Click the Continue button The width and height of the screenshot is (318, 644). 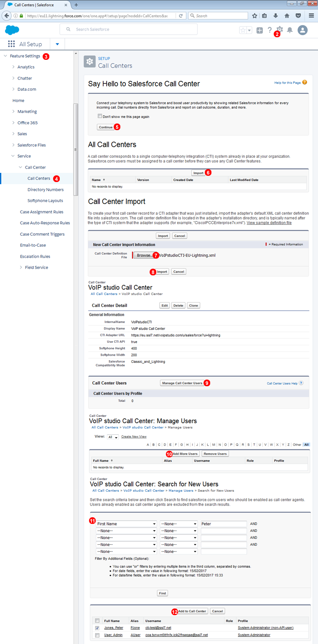coord(106,127)
